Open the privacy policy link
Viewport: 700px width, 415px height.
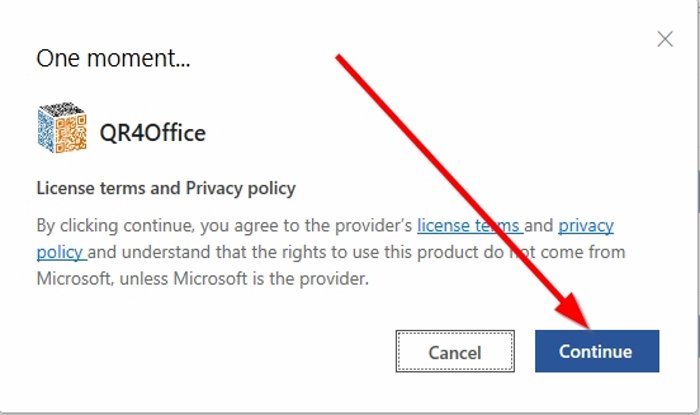coord(585,225)
